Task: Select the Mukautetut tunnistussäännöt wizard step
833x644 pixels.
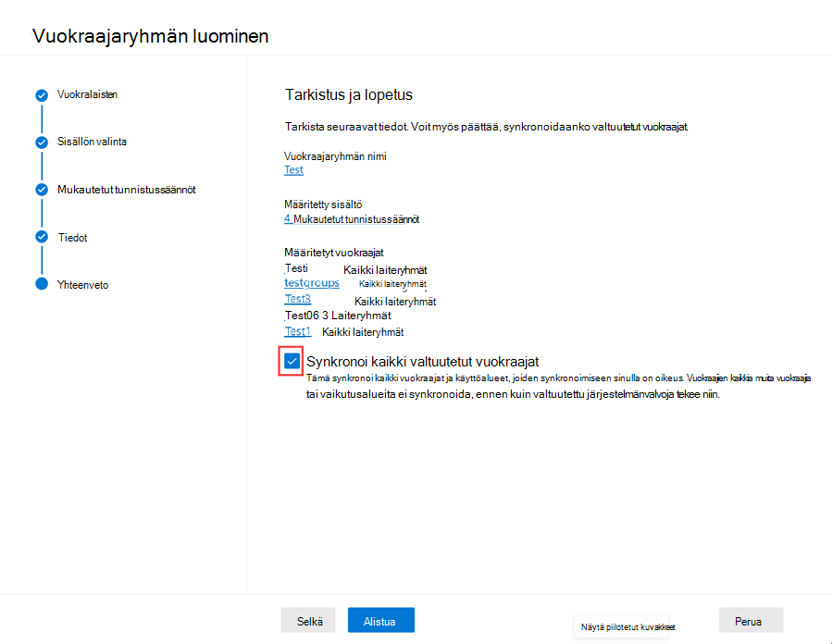Action: 127,190
